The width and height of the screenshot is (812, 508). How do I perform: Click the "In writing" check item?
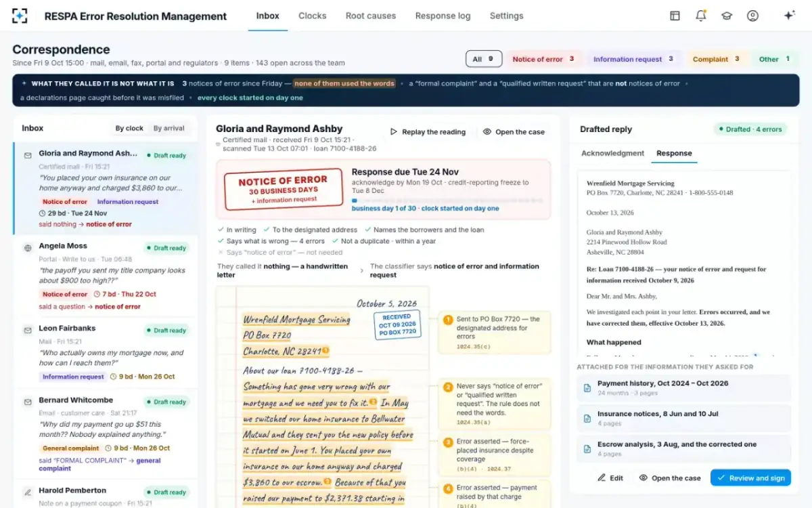pos(237,230)
